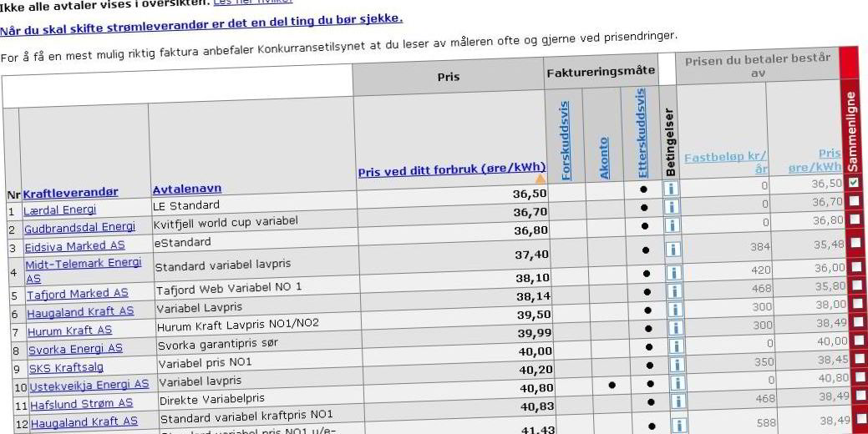
Task: Sort by Pris ved ditt forbruk column
Action: point(452,169)
